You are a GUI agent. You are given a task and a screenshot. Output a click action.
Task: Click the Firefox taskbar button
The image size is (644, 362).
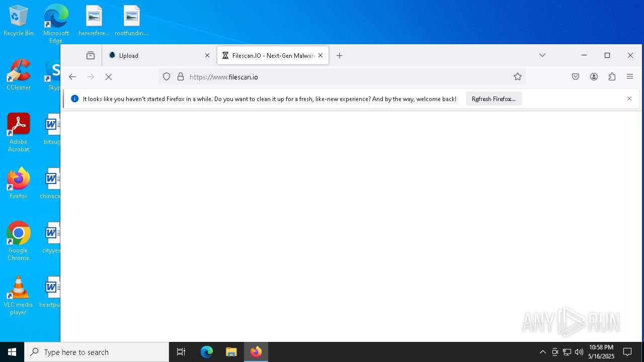coord(256,352)
